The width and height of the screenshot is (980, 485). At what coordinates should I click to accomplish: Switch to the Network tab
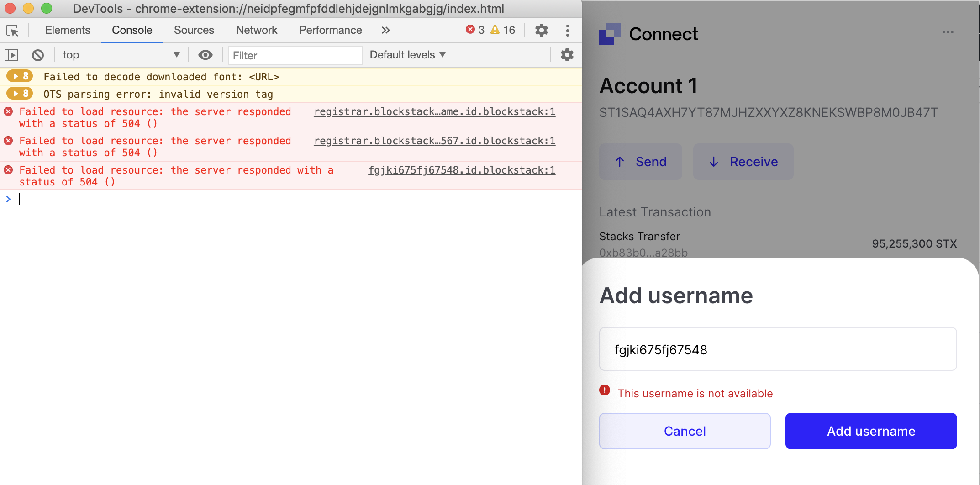pos(257,30)
